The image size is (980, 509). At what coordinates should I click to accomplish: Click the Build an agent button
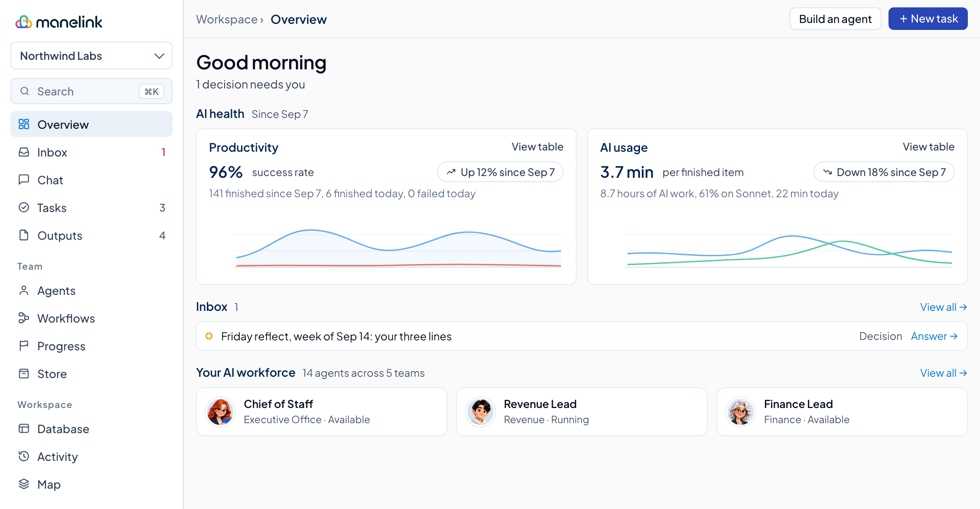835,19
